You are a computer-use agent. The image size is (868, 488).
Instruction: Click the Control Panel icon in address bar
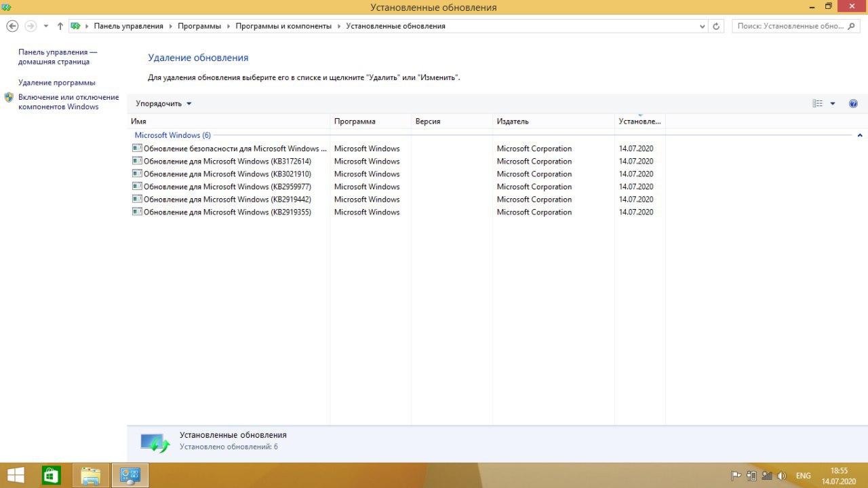click(x=76, y=26)
